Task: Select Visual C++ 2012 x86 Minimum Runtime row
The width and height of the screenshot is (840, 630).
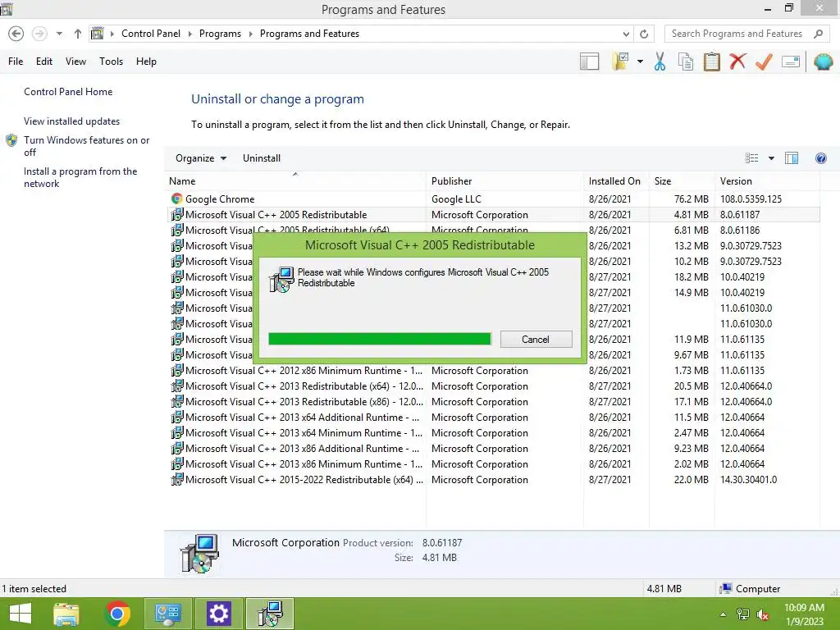Action: tap(493, 370)
